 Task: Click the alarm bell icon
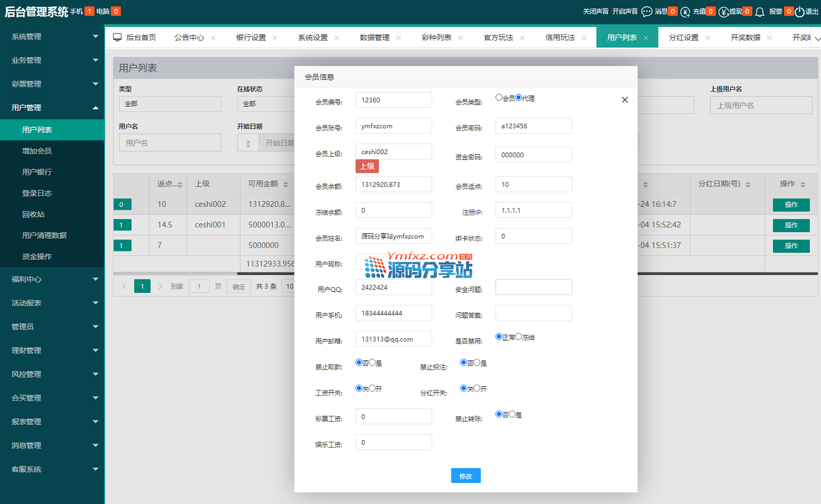pyautogui.click(x=759, y=11)
